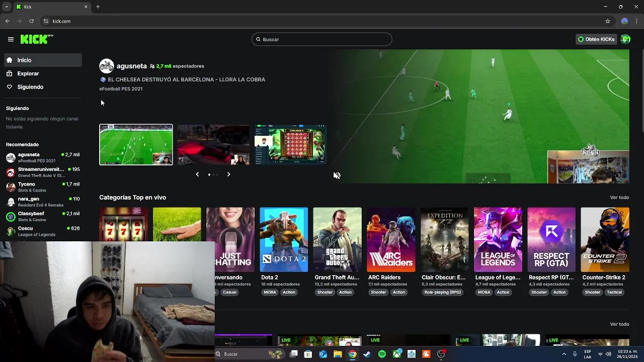Open the Explorar sidebar tab
This screenshot has height=362, width=644.
(x=43, y=73)
